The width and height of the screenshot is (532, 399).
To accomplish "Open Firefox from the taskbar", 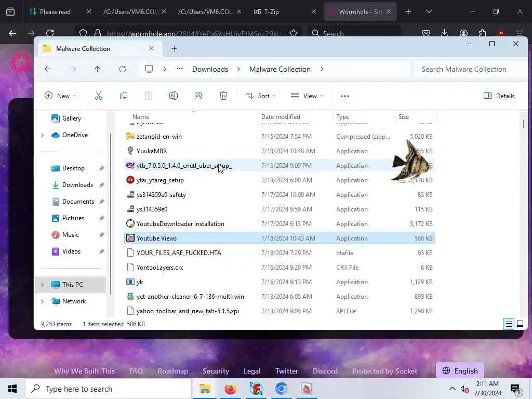I will tap(230, 389).
